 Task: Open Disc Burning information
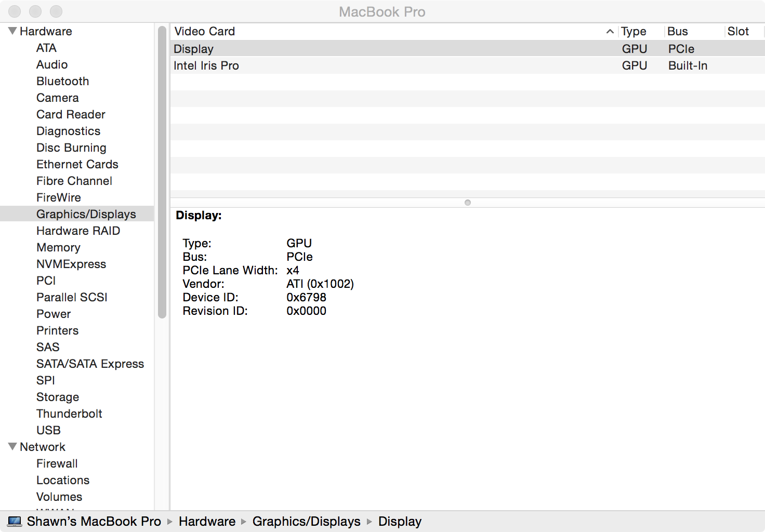tap(71, 148)
